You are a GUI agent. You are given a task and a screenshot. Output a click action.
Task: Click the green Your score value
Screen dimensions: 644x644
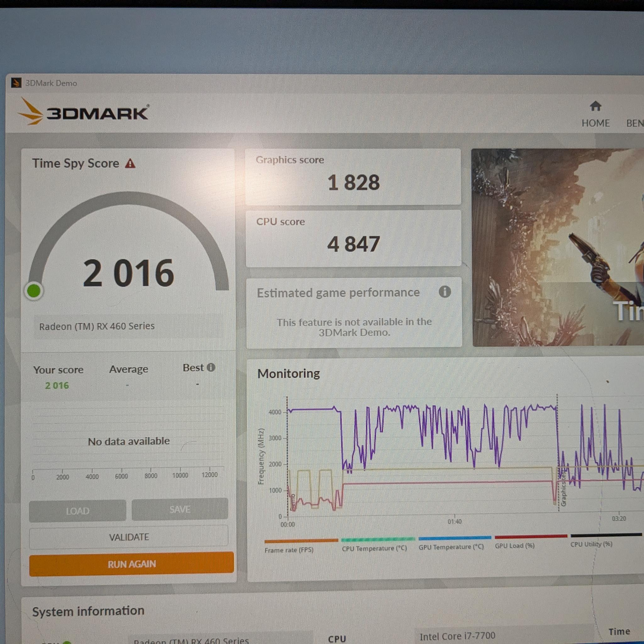coord(57,385)
